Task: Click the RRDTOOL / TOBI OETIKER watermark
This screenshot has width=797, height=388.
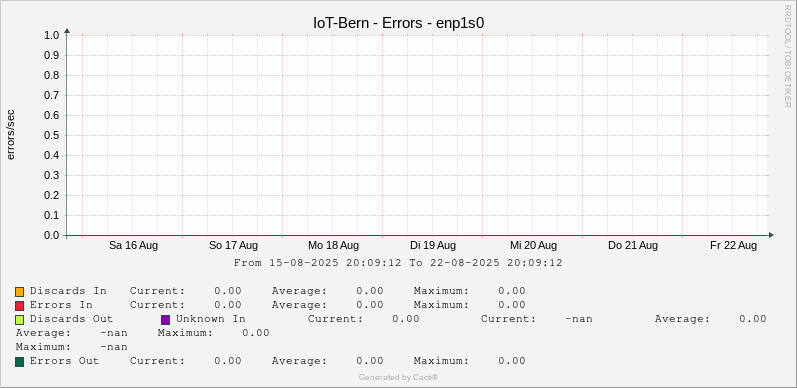Action: coord(787,56)
